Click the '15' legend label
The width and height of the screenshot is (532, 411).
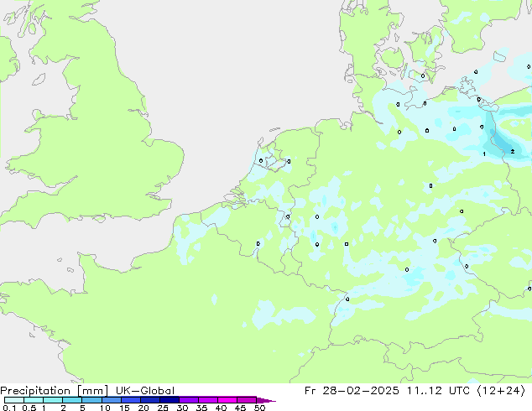[124, 408]
